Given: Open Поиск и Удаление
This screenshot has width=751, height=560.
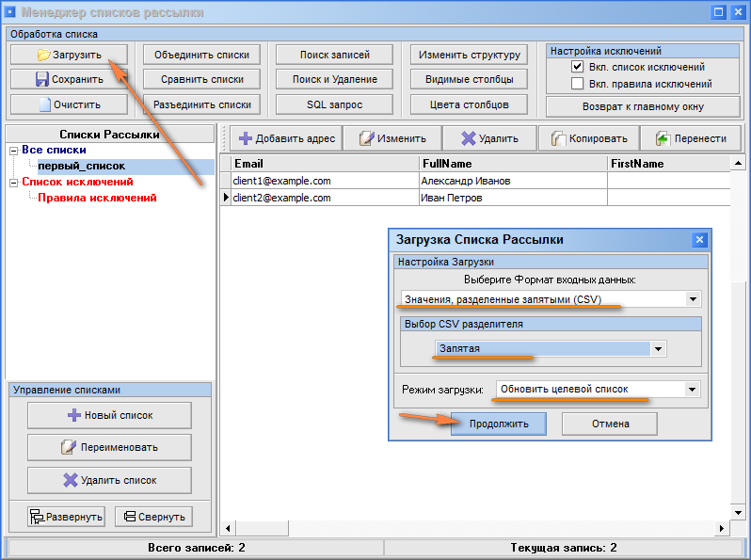Looking at the screenshot, I should 334,79.
